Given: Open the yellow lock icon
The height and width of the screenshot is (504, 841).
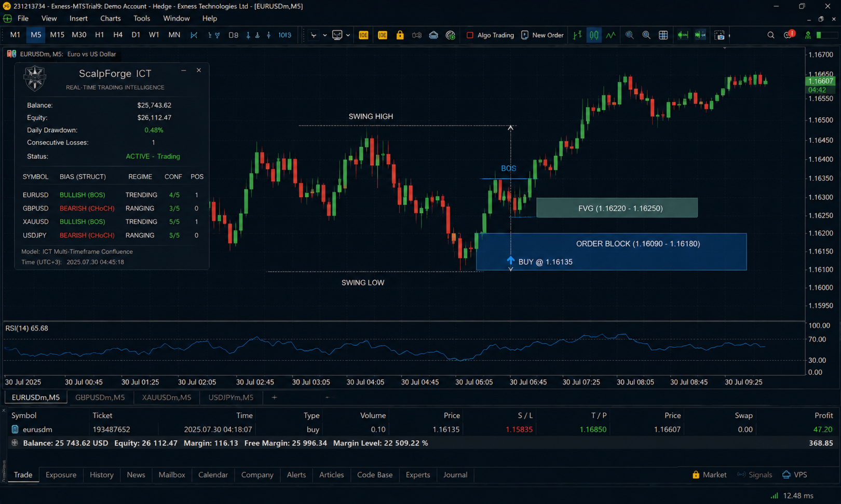Looking at the screenshot, I should point(400,35).
